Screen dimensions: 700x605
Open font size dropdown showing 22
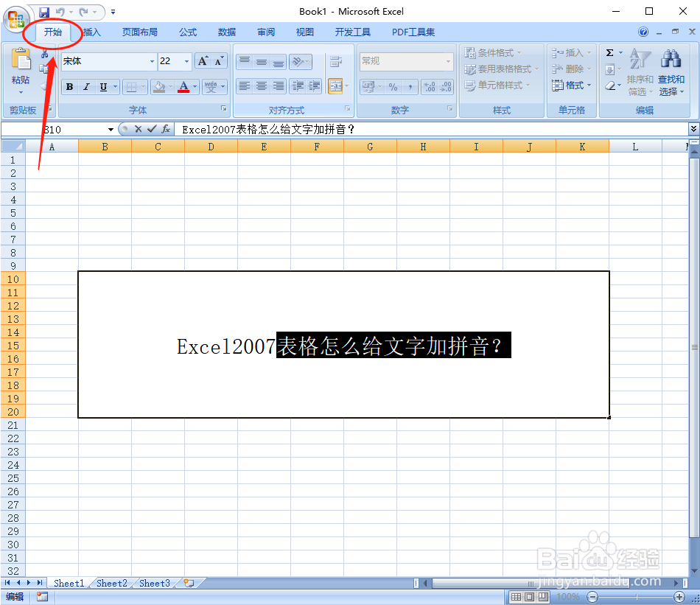pyautogui.click(x=186, y=61)
